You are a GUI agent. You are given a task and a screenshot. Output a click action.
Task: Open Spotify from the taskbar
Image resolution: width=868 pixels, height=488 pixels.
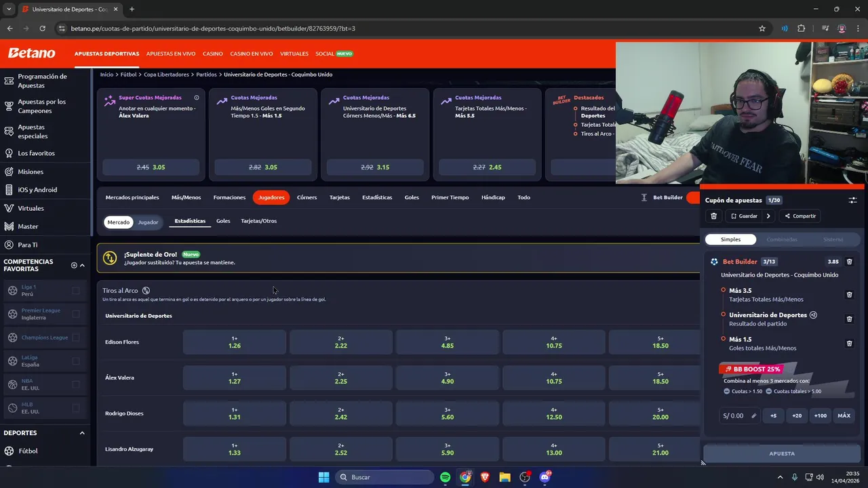[446, 477]
